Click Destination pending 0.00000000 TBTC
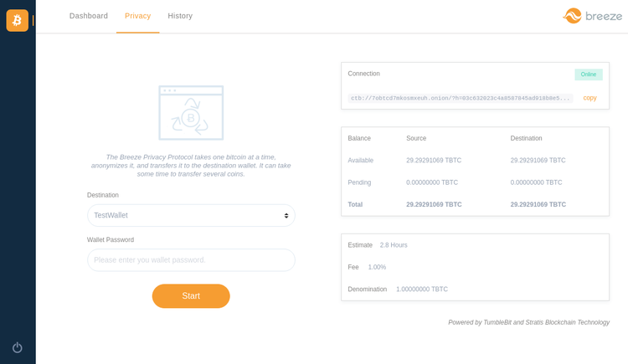This screenshot has width=628, height=364. coord(536,182)
